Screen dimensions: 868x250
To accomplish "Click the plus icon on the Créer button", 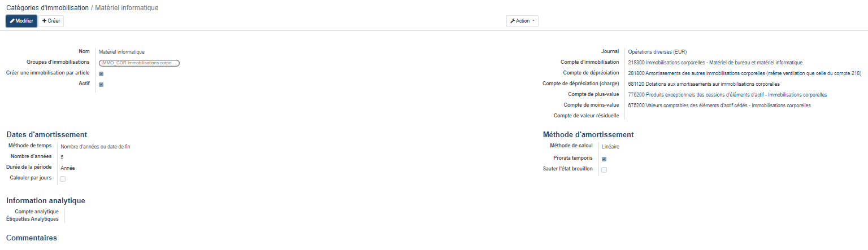I will (45, 21).
